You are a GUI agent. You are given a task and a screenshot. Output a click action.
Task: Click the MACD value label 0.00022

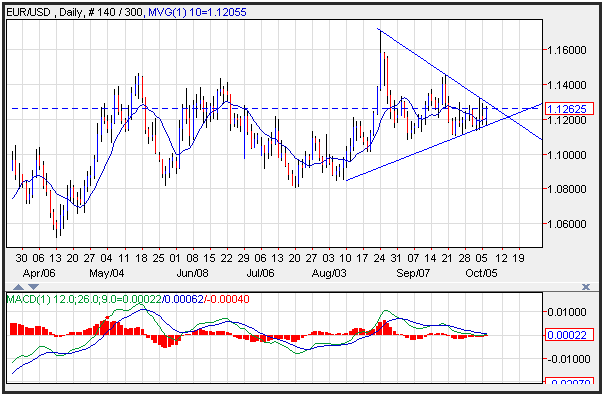coord(569,335)
